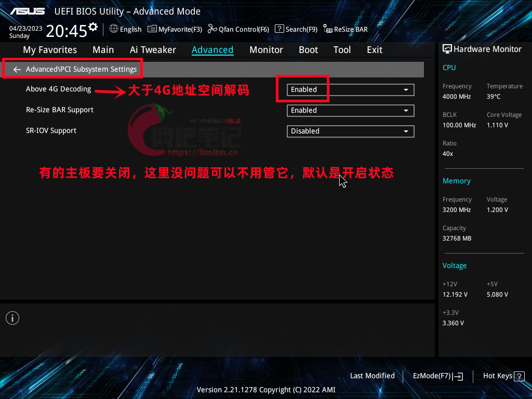Click Core Voltage value 1.110 V
The image size is (532, 399).
coord(497,125)
